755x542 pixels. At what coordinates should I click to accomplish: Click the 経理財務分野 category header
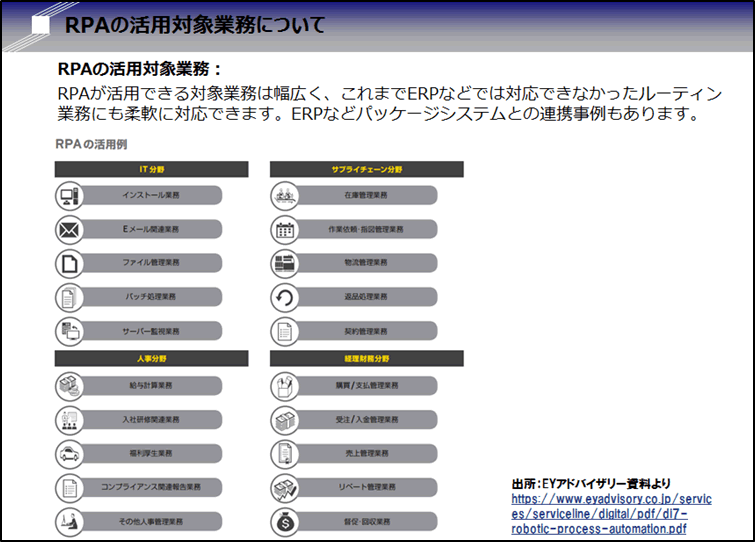click(x=366, y=358)
